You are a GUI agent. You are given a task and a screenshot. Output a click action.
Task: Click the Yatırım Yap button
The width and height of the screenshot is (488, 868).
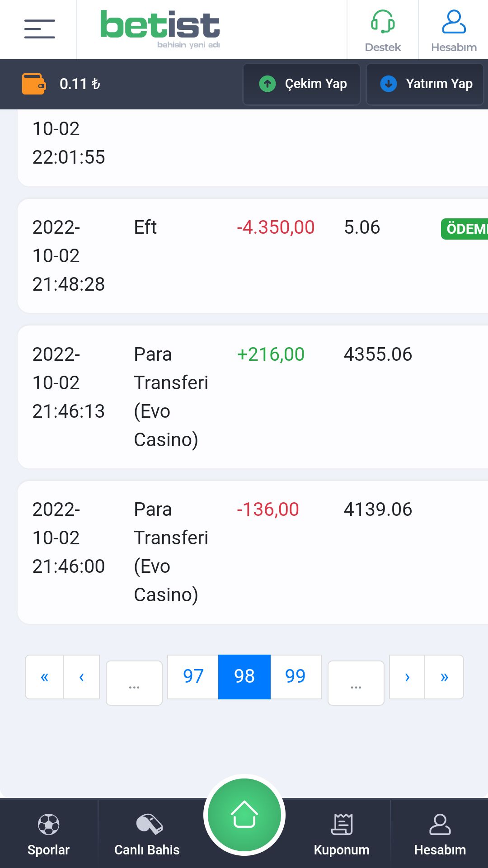pos(425,84)
